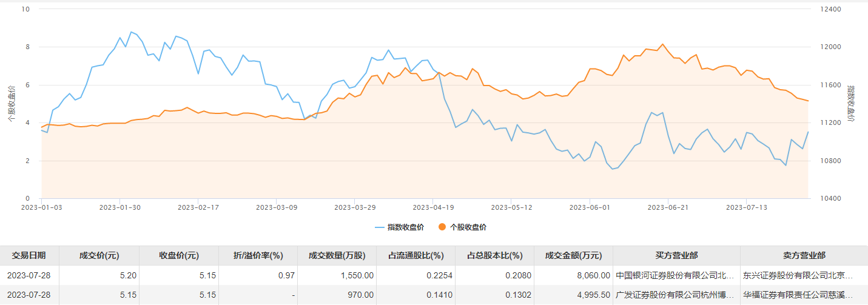Screen dimensions: 868x305
Task: Select the 占流通股比(%) column header
Action: (415, 255)
